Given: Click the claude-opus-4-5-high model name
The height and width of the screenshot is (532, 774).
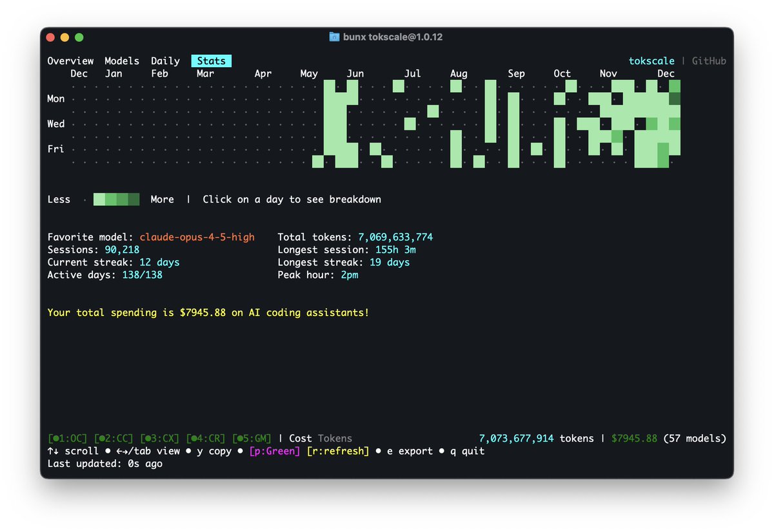Looking at the screenshot, I should click(x=197, y=237).
